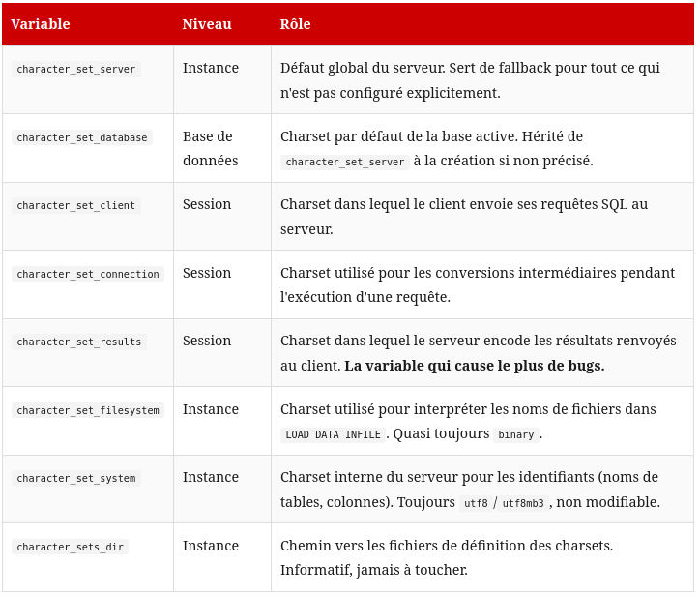Click 'conversions intermédiaires' description text
The height and width of the screenshot is (595, 700).
coord(525,273)
